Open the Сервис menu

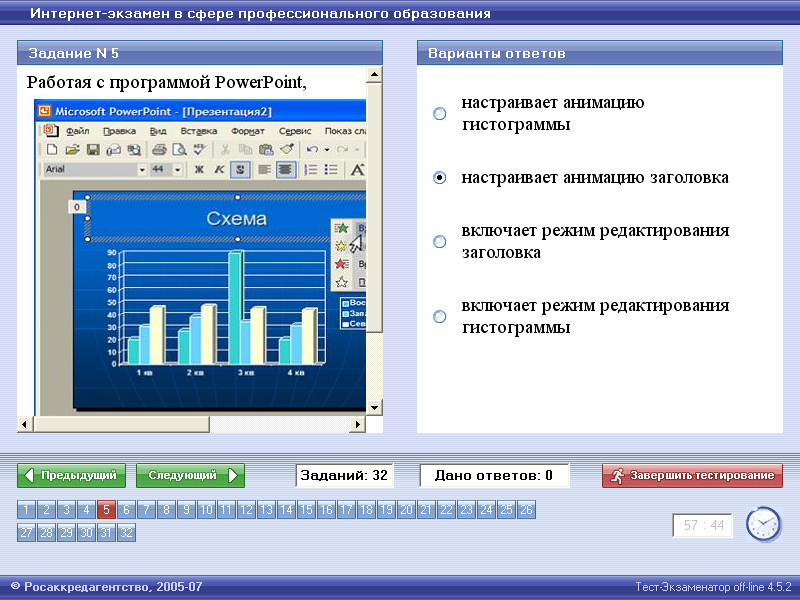[x=295, y=131]
